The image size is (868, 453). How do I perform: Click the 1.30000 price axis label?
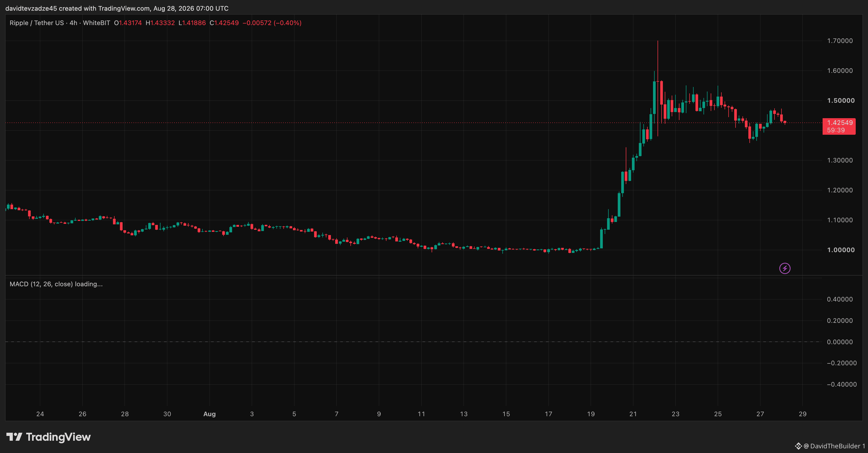click(840, 160)
